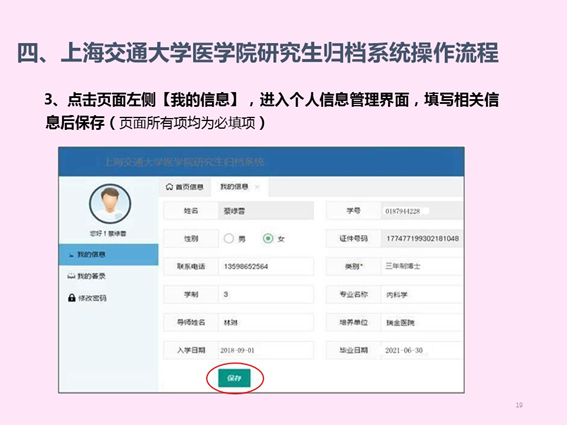Image resolution: width=567 pixels, height=425 pixels.
Task: Click the icon beside 我的答录
Action: [x=71, y=277]
